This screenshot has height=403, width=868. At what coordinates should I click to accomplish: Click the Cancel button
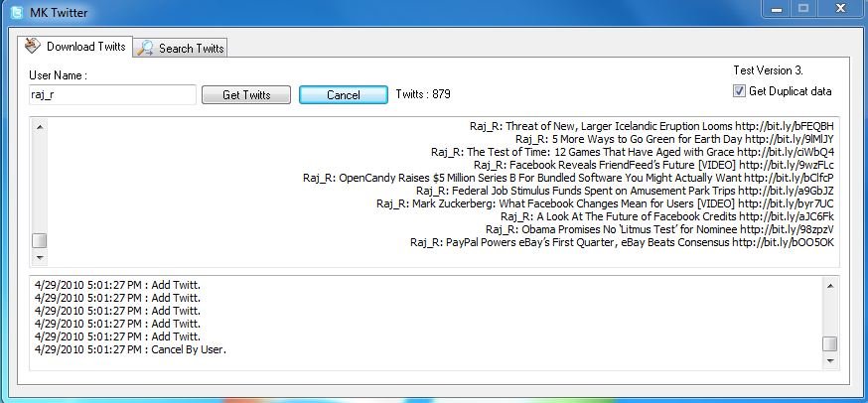344,94
